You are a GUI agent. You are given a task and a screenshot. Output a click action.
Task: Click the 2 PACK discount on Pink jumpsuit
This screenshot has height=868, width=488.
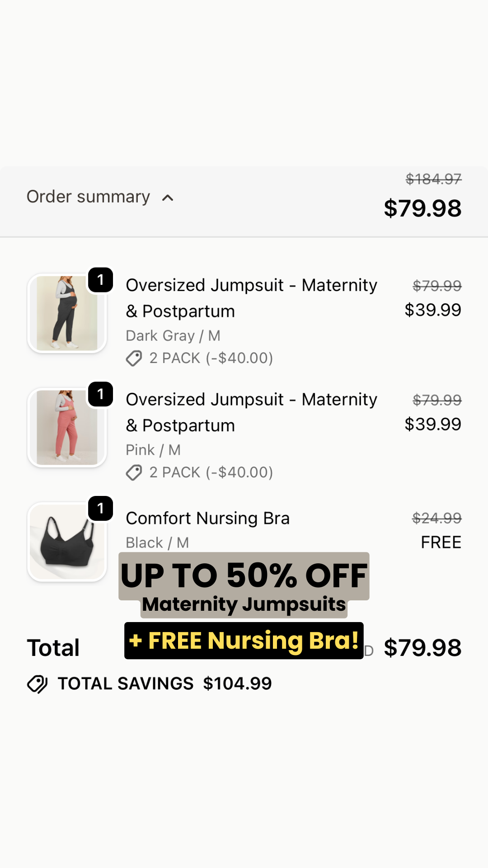point(211,472)
